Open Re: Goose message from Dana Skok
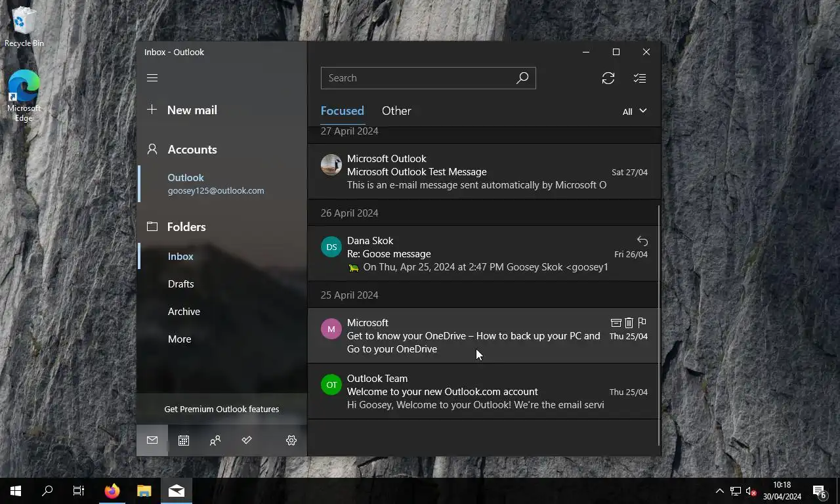 [x=484, y=253]
